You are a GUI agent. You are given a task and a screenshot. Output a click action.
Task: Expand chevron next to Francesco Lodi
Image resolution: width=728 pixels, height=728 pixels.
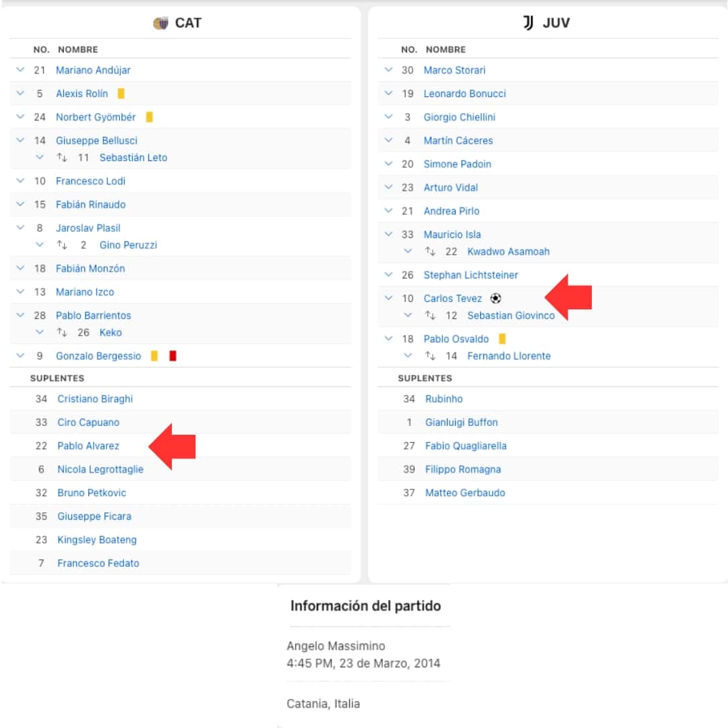[20, 181]
